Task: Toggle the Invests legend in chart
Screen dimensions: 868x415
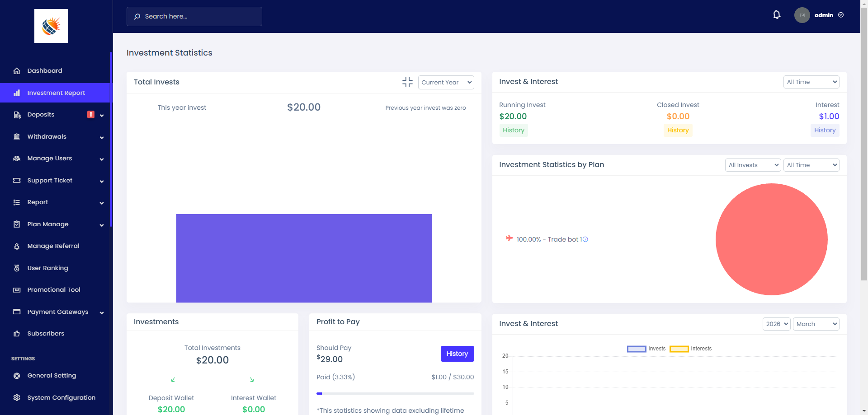Action: (646, 349)
